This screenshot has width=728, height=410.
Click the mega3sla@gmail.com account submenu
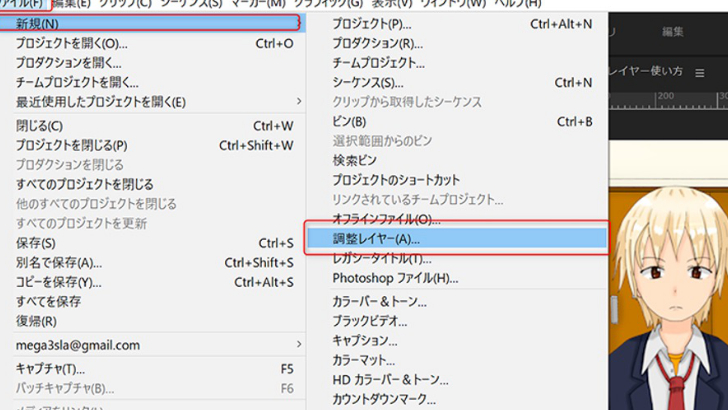point(78,345)
